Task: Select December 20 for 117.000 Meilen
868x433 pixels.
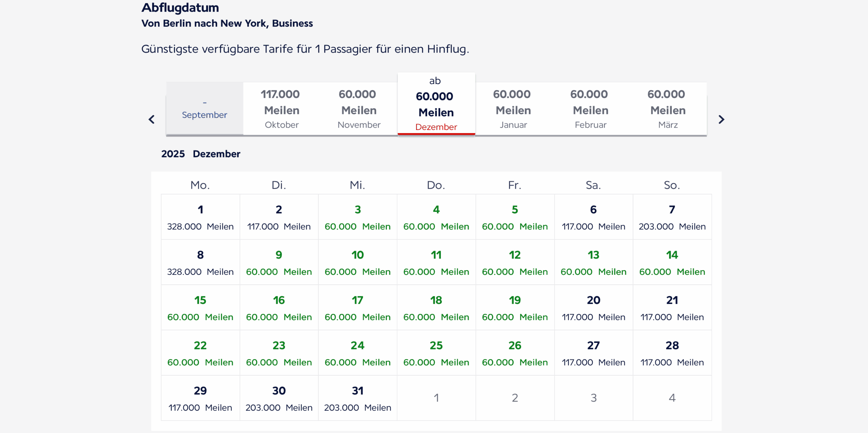Action: tap(593, 308)
